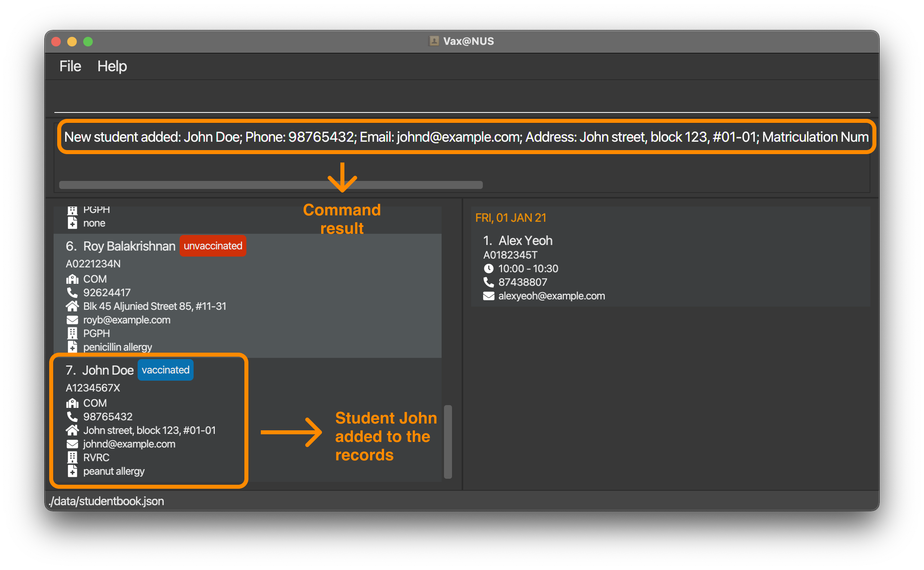
Task: Click medical file icon beside penicillin allergy
Action: [72, 347]
